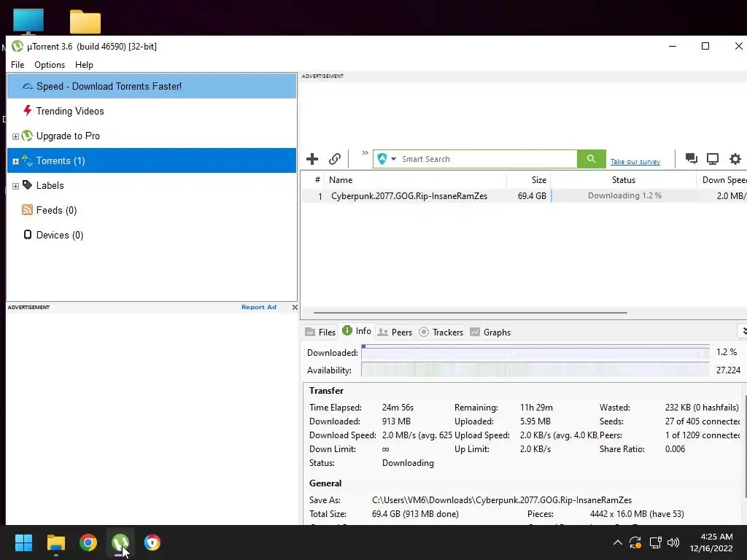Click the 69.4 GB size cell
Viewport: 747px width, 560px height.
click(532, 195)
